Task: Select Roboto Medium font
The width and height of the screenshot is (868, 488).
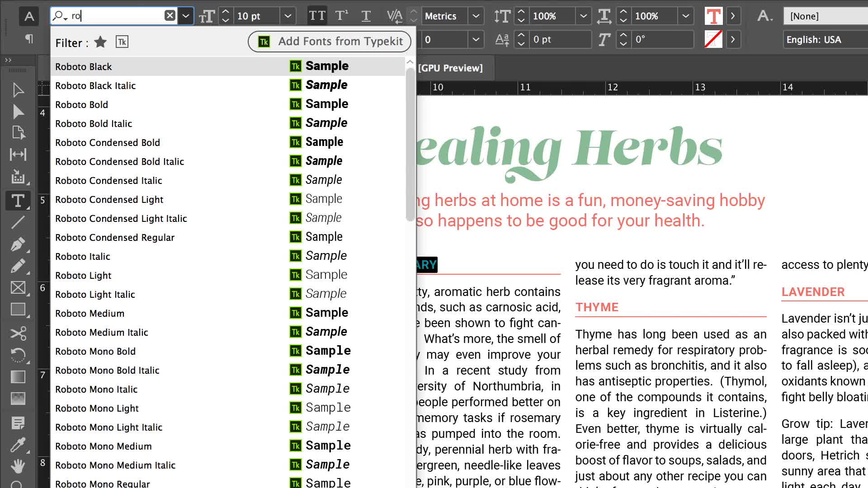Action: click(228, 313)
